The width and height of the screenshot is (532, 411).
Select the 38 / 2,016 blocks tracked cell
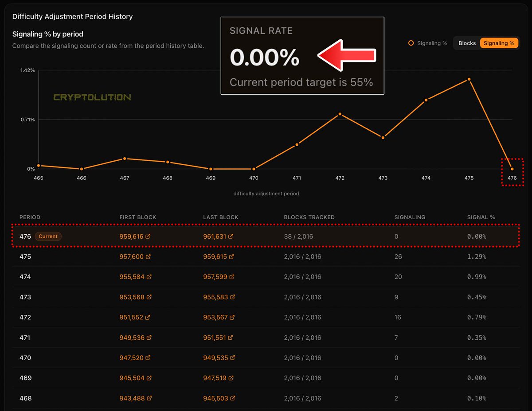click(x=299, y=237)
